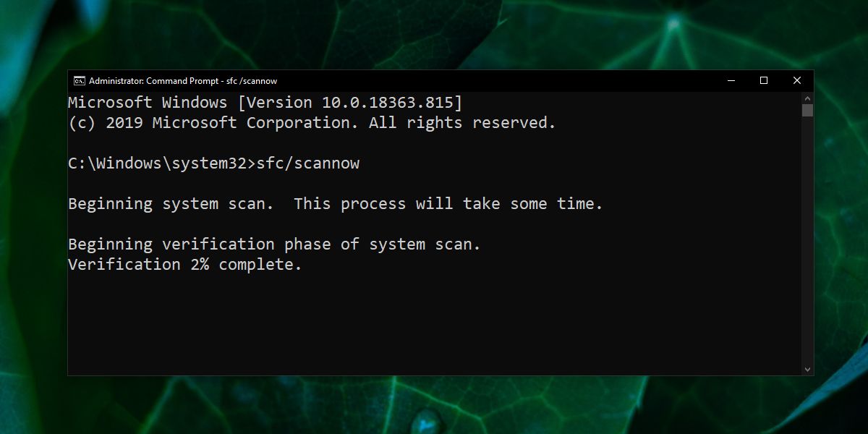
Task: Click the scrollbar up arrow
Action: click(x=807, y=98)
